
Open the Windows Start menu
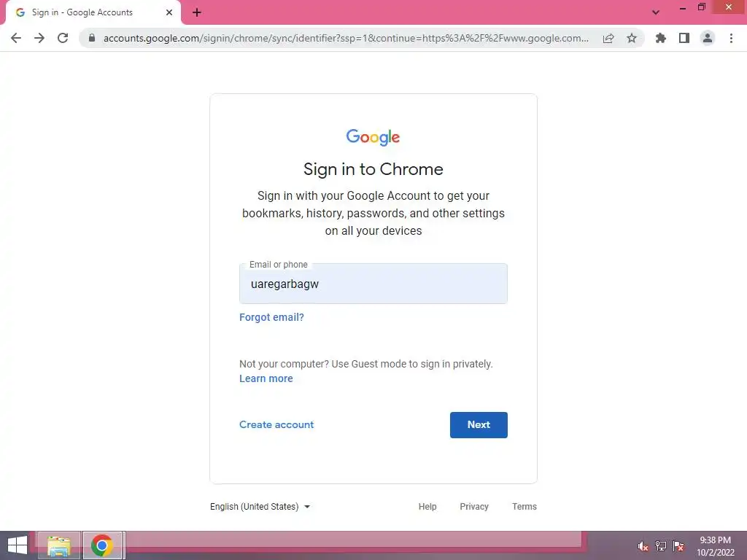tap(18, 545)
